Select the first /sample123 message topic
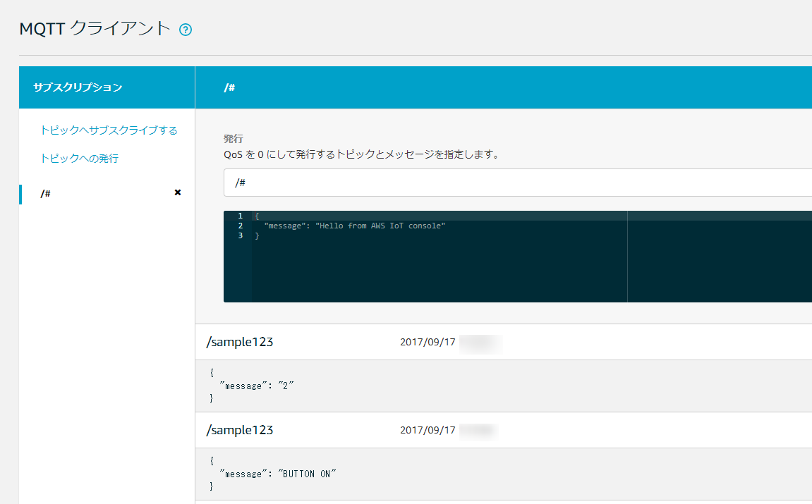This screenshot has height=504, width=812. [240, 343]
